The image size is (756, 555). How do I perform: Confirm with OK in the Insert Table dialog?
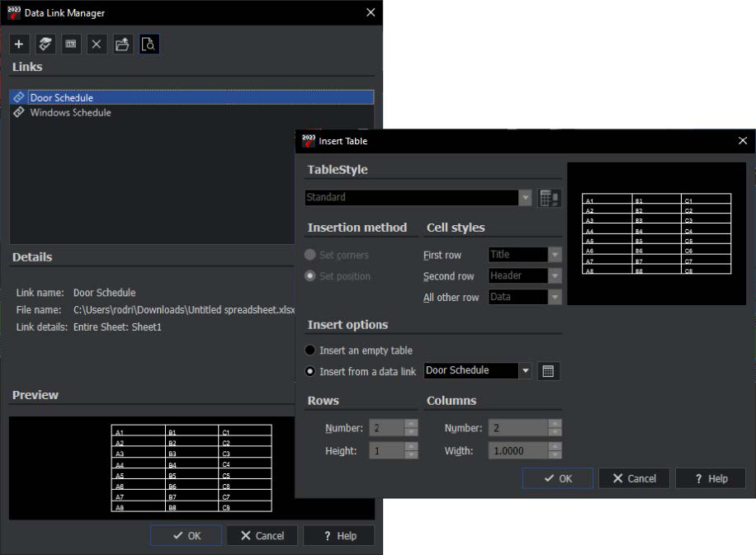point(558,478)
